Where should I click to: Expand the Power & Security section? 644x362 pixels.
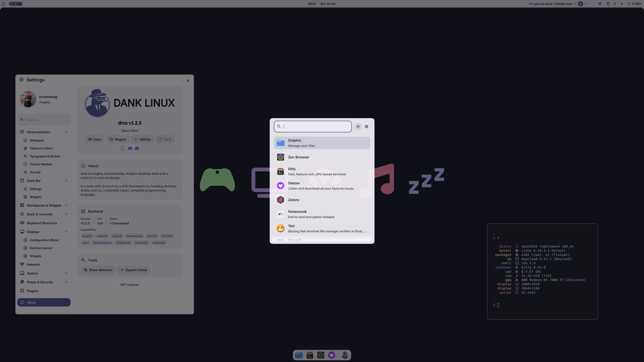(x=66, y=282)
